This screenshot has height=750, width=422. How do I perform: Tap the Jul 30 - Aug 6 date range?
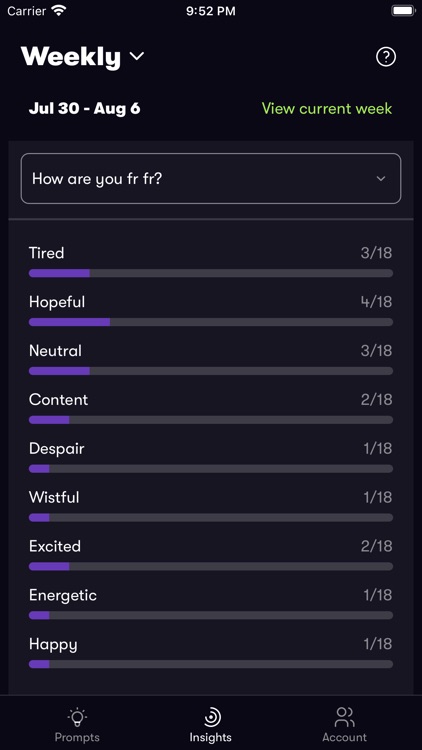[85, 108]
